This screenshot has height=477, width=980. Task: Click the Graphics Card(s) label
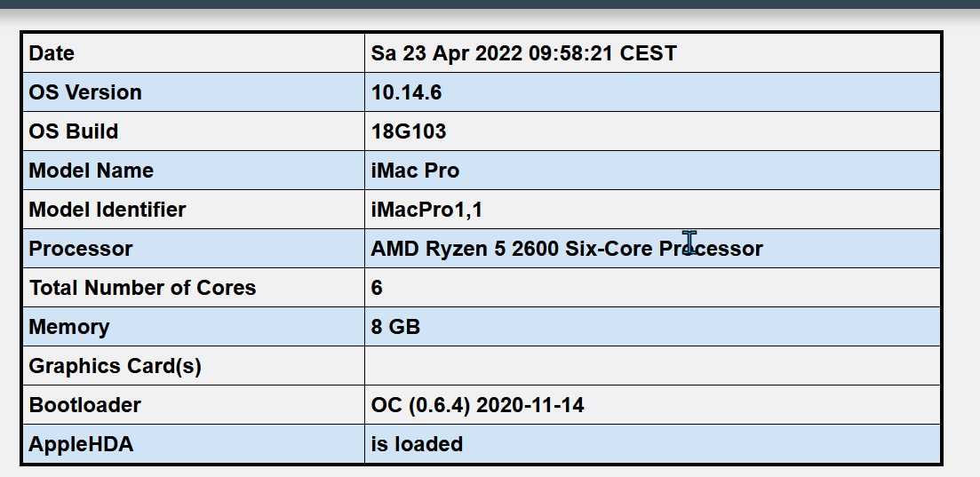pos(116,366)
